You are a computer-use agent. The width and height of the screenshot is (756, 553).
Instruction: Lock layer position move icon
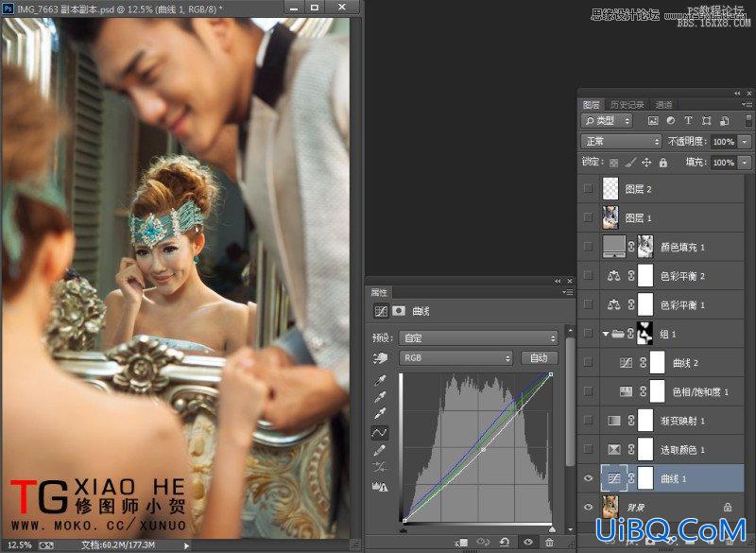646,163
